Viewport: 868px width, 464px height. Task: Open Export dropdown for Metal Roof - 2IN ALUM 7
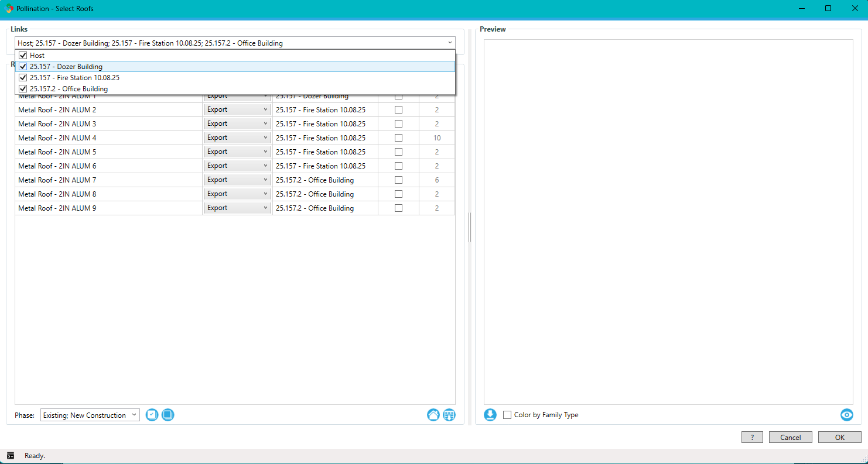237,180
